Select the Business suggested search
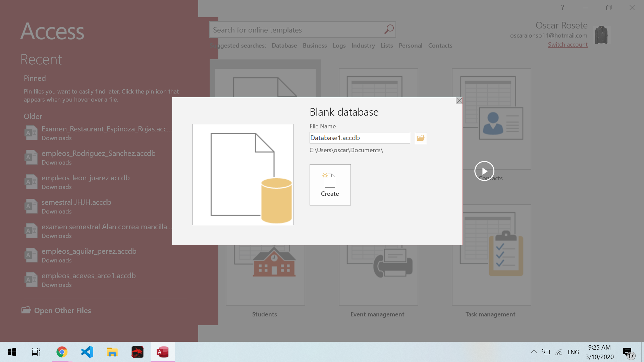The width and height of the screenshot is (644, 362). pyautogui.click(x=315, y=46)
